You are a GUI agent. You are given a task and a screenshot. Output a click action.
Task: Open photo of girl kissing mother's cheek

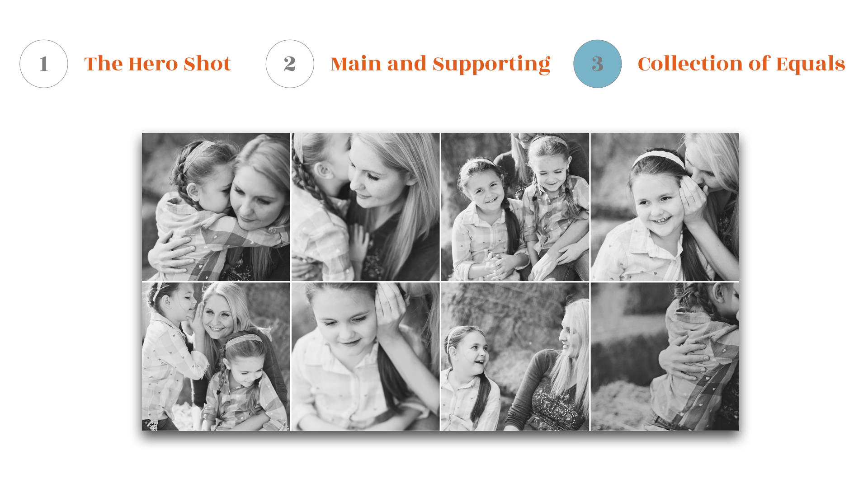coord(365,207)
